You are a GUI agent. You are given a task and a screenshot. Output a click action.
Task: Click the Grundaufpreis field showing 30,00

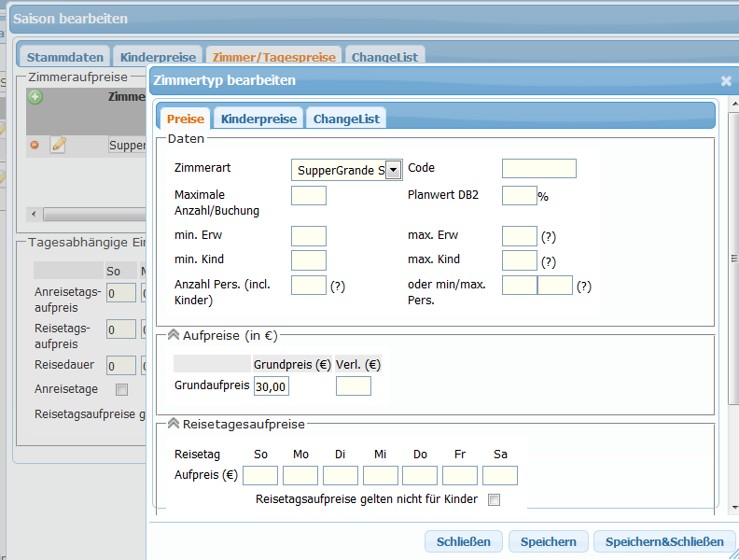click(x=272, y=385)
